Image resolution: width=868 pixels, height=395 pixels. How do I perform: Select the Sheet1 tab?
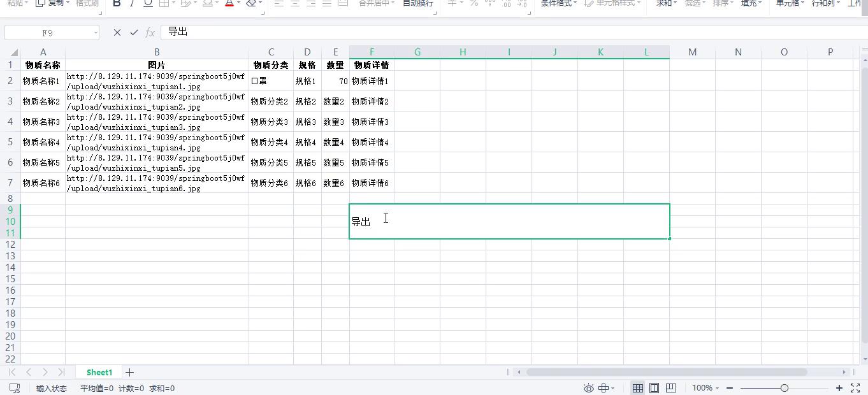click(x=99, y=372)
